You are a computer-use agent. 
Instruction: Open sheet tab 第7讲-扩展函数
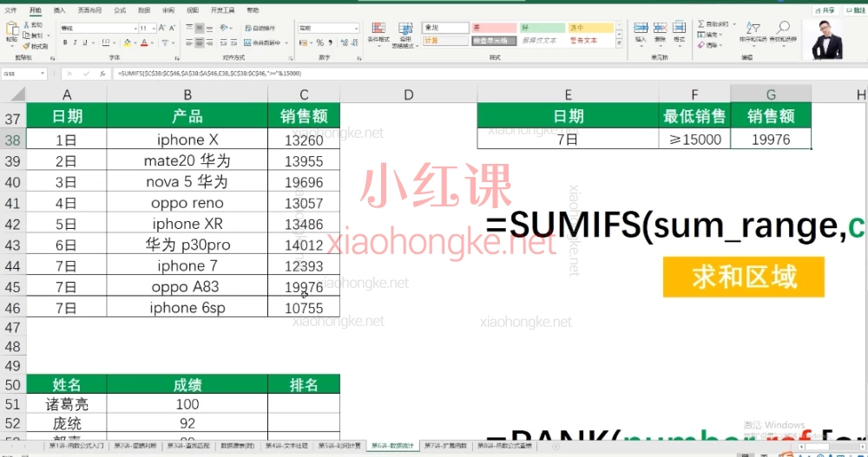click(445, 446)
